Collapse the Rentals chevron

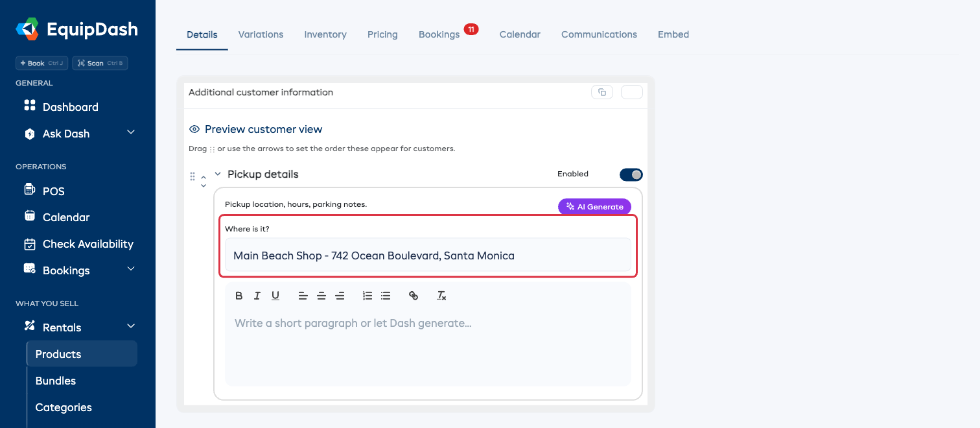pyautogui.click(x=130, y=326)
